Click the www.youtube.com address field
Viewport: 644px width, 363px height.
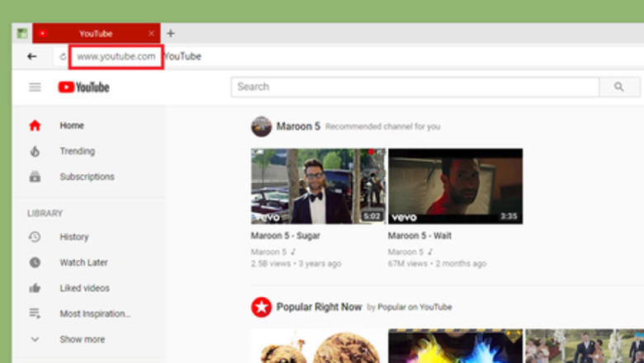click(116, 57)
